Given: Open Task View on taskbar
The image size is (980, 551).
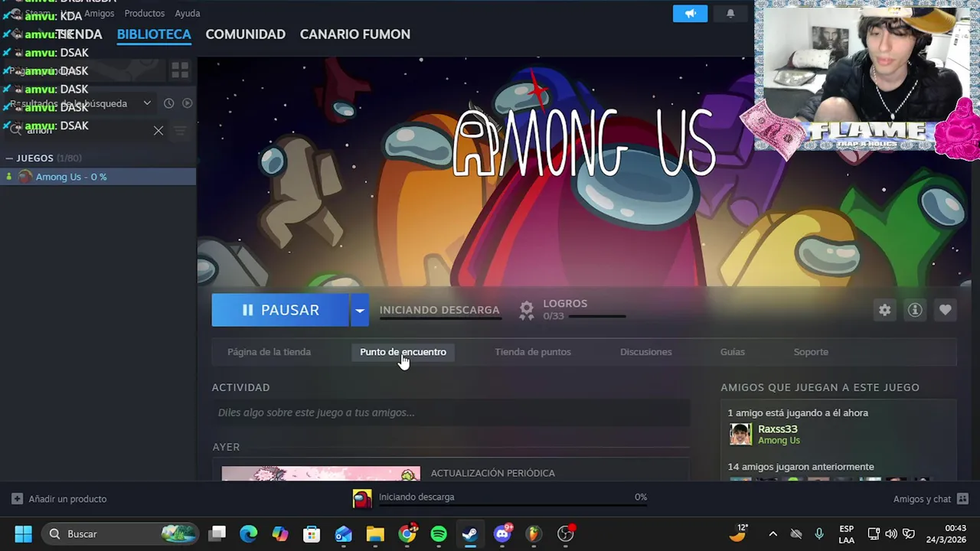Looking at the screenshot, I should pyautogui.click(x=218, y=533).
